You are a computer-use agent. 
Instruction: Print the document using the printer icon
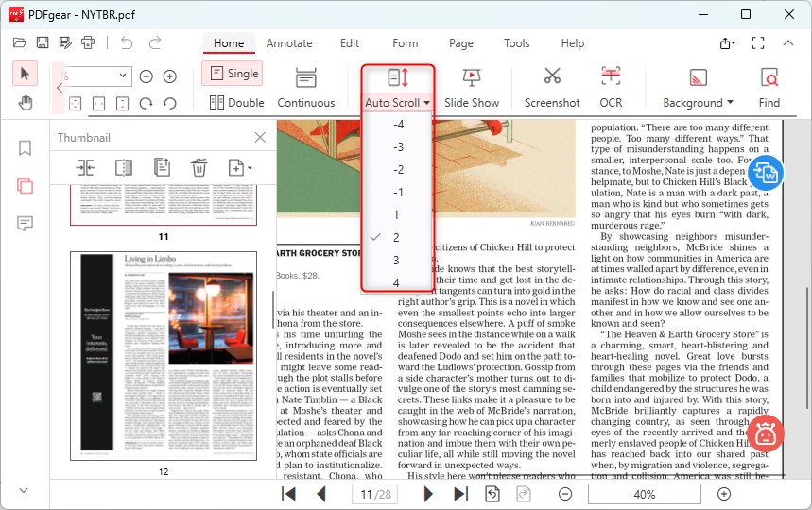tap(88, 42)
